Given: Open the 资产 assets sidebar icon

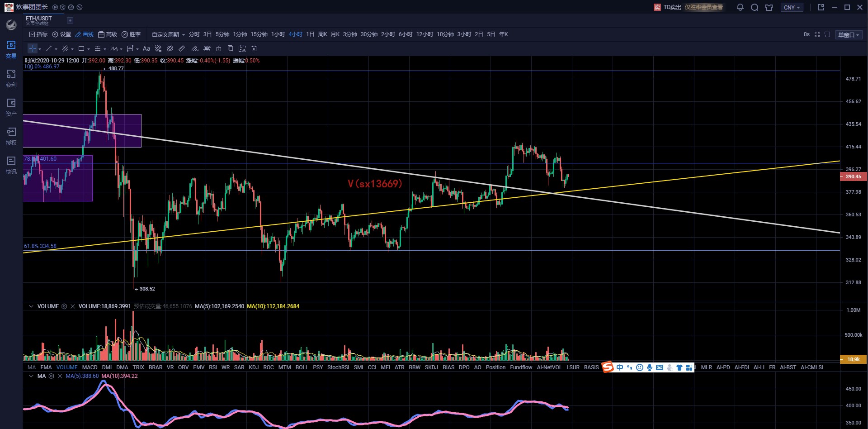Looking at the screenshot, I should pos(11,107).
